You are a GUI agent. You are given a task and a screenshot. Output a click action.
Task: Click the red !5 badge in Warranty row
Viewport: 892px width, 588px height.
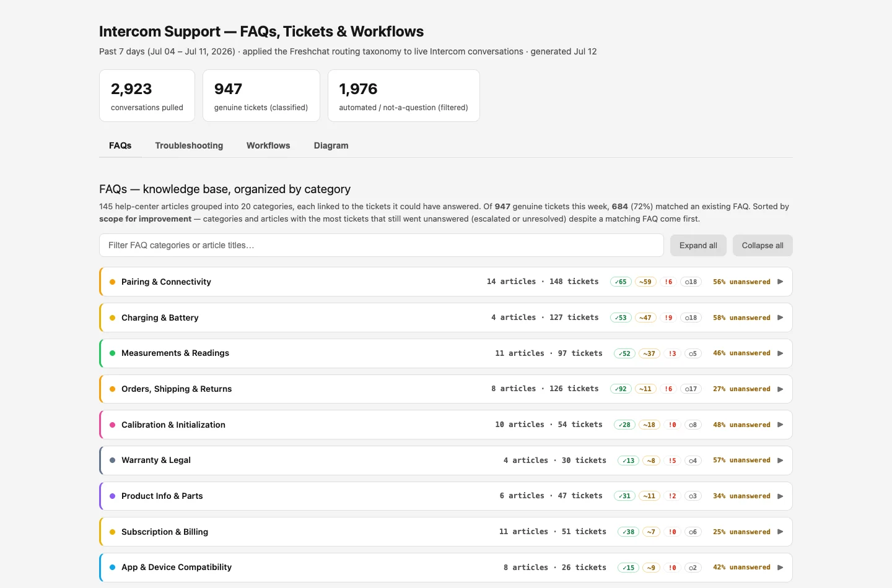tap(672, 460)
